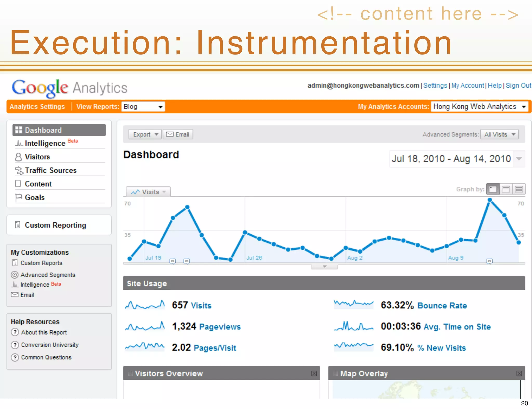Close the Map Overlay widget
The height and width of the screenshot is (409, 532).
pyautogui.click(x=519, y=373)
